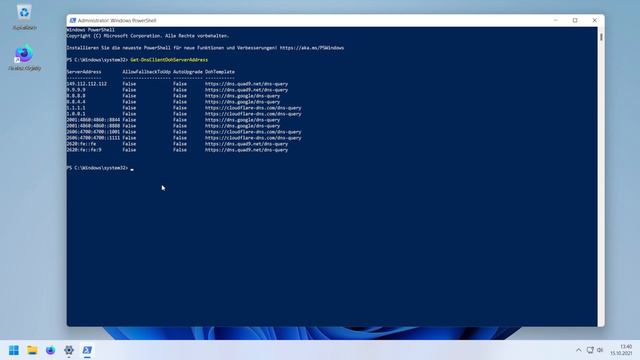Image resolution: width=640 pixels, height=360 pixels.
Task: Click the 2001:4860:4860::8844 address
Action: point(93,120)
